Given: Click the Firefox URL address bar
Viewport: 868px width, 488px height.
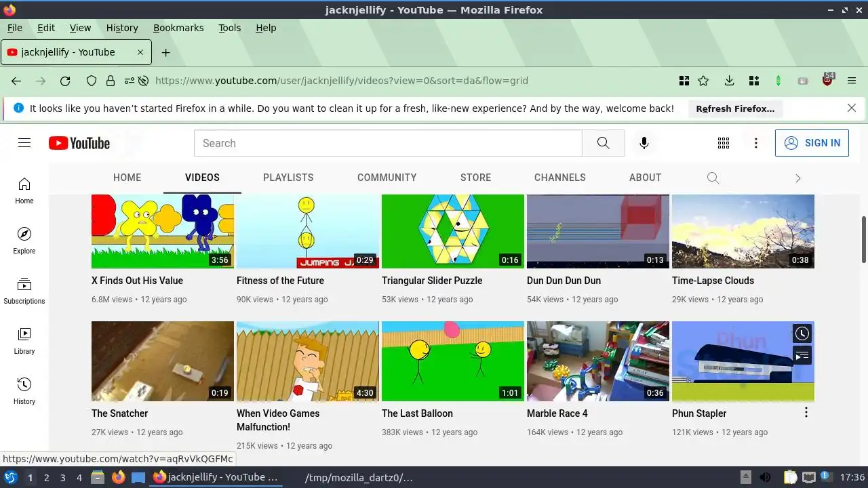Looking at the screenshot, I should click(341, 81).
